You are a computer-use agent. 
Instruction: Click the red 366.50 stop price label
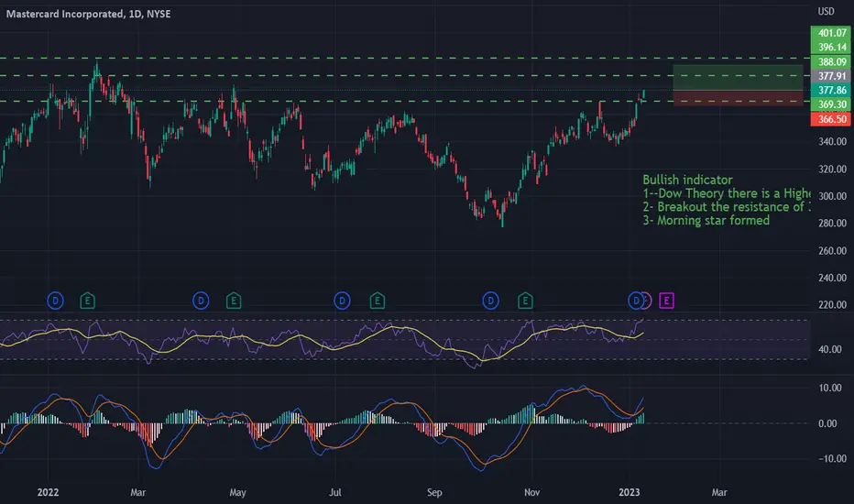point(831,119)
